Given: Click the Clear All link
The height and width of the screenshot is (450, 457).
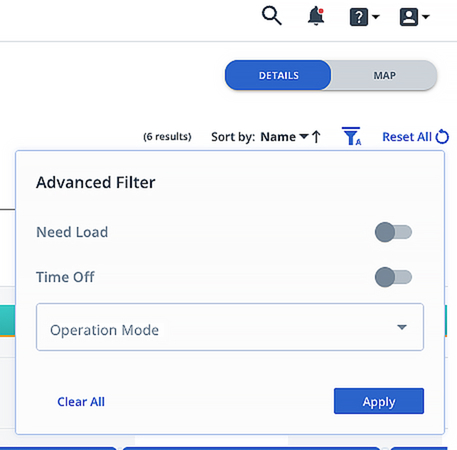Looking at the screenshot, I should pos(81,402).
